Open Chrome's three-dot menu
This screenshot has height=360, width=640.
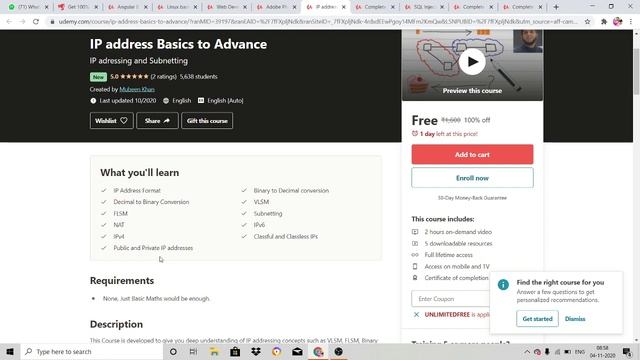[x=631, y=22]
